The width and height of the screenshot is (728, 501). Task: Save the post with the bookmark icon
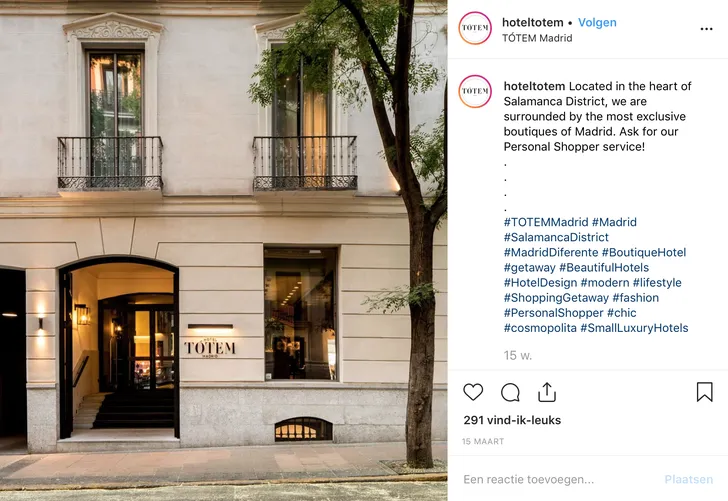[x=704, y=392]
